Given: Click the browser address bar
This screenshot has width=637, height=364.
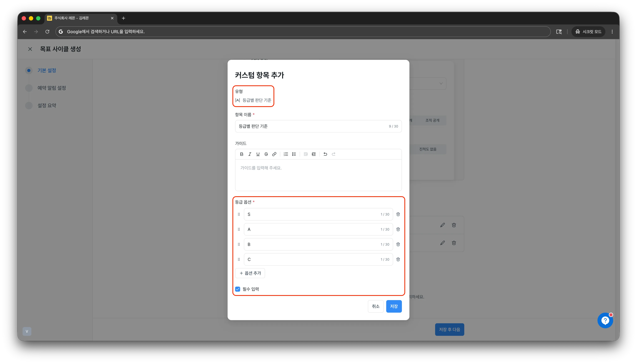Looking at the screenshot, I should pyautogui.click(x=303, y=31).
